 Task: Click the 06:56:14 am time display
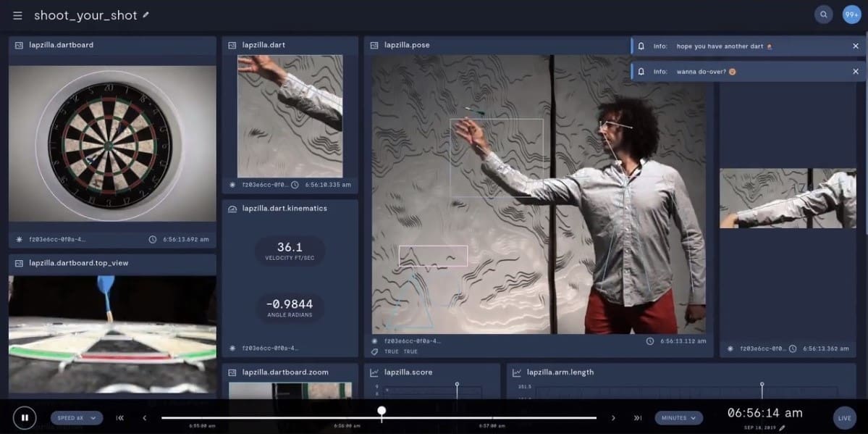(764, 413)
